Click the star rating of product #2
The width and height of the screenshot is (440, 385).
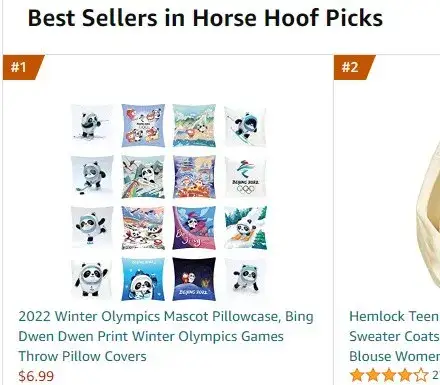[389, 375]
